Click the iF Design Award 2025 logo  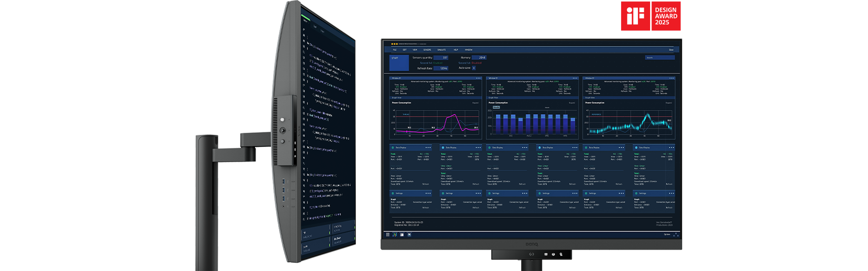pyautogui.click(x=651, y=16)
